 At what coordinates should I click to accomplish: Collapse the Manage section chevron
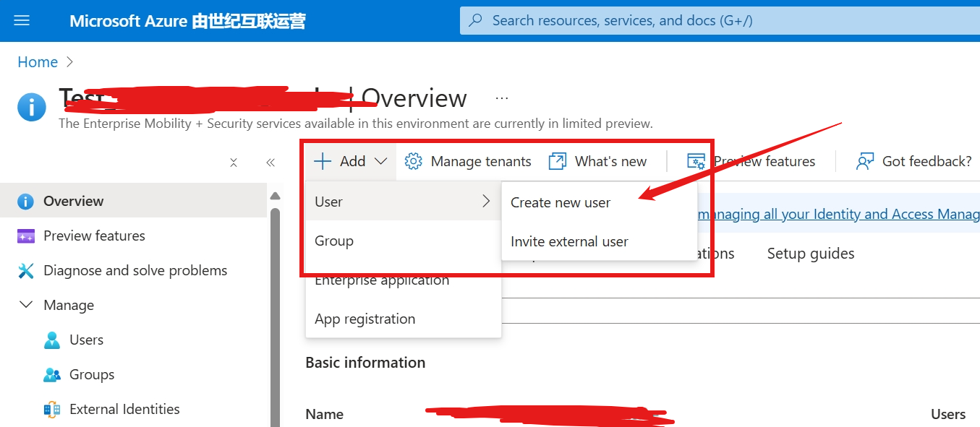pos(26,305)
